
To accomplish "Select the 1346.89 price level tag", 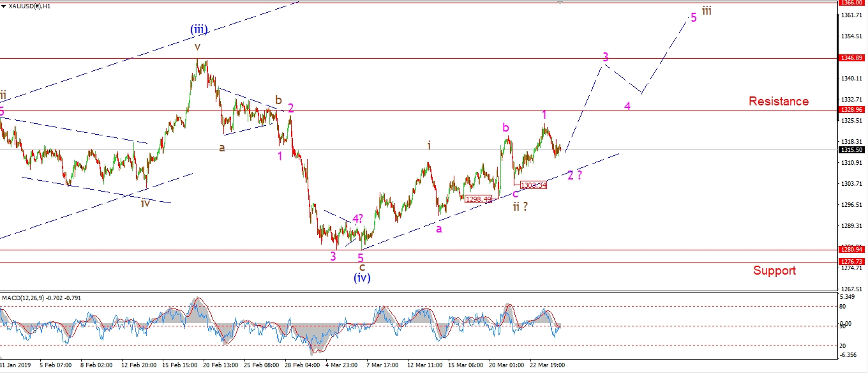I will point(851,57).
